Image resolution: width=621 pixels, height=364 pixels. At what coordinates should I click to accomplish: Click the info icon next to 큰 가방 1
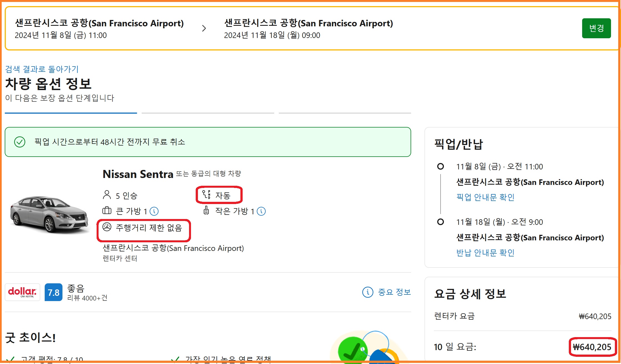[154, 211]
